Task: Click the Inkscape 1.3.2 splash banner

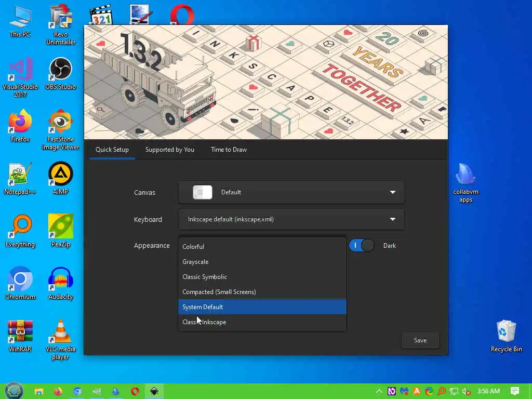Action: pyautogui.click(x=265, y=82)
